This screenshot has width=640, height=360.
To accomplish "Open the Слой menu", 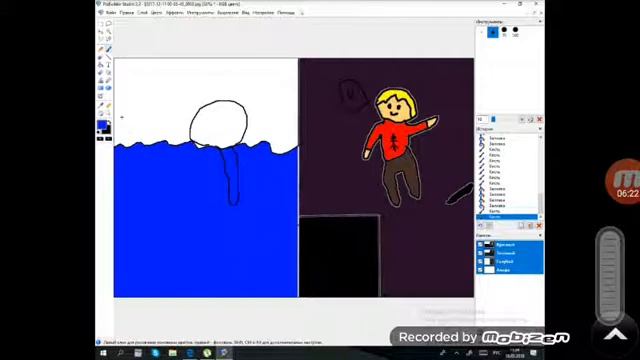I will 142,13.
